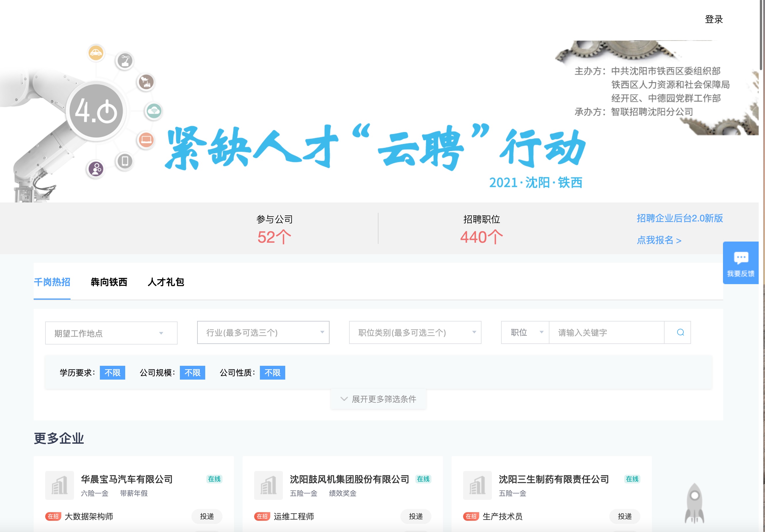Image resolution: width=765 pixels, height=532 pixels.
Task: Select 不限 for 学历要求
Action: [112, 372]
